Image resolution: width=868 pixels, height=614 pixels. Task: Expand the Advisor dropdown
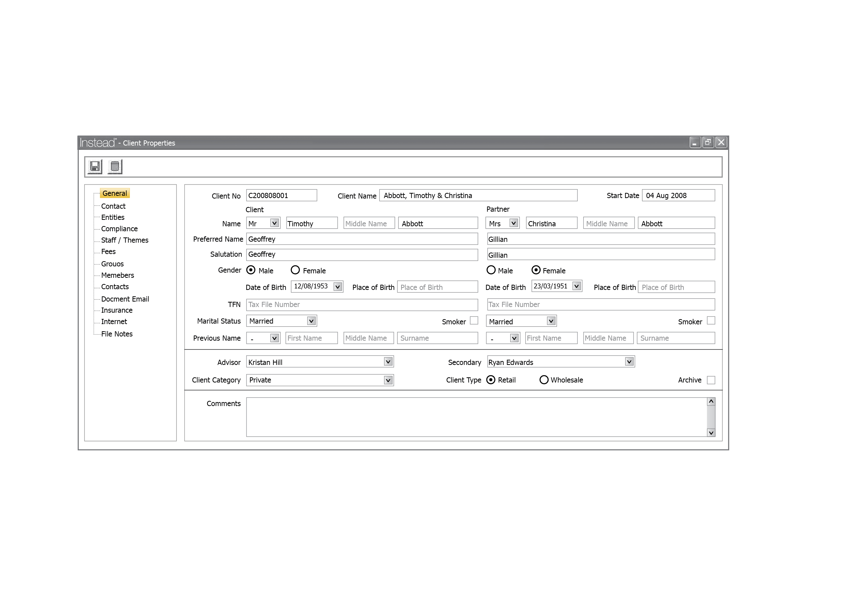(388, 362)
